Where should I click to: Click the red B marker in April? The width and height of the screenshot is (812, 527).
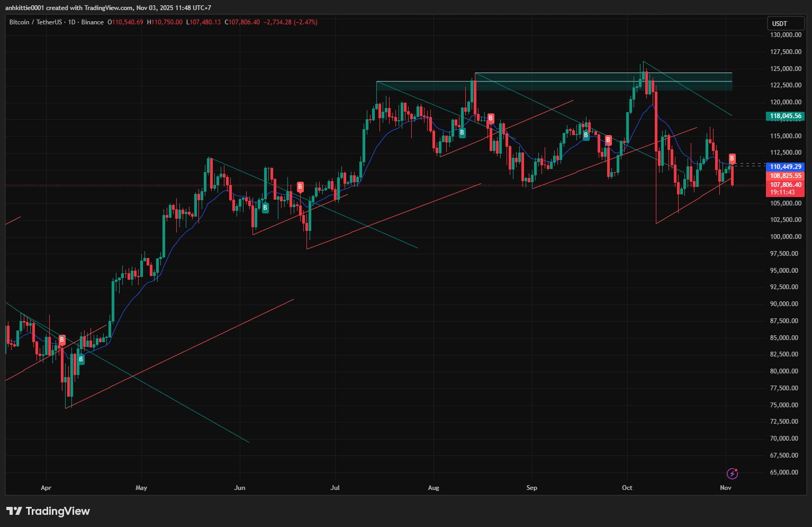point(62,340)
